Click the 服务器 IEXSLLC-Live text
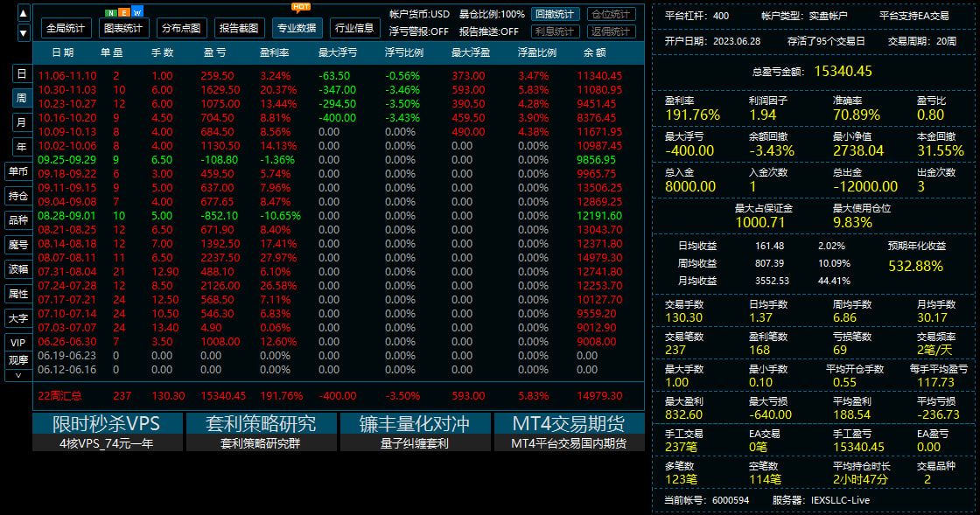 click(x=821, y=500)
